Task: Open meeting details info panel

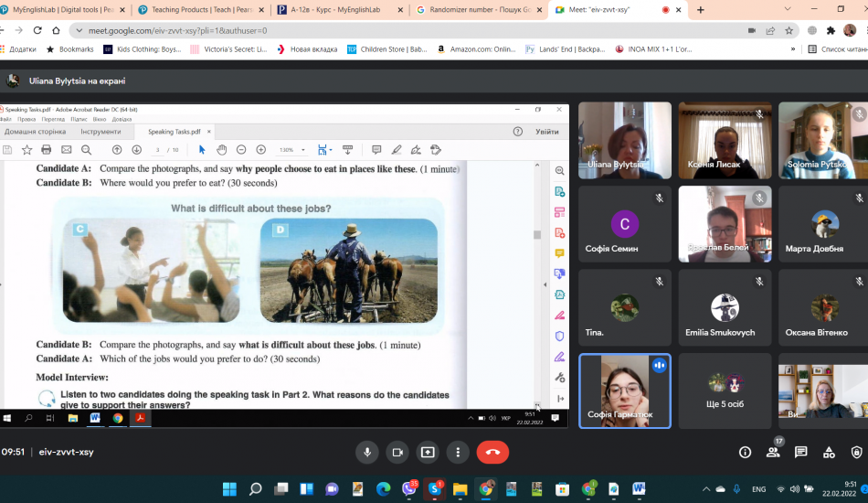Action: pos(745,452)
